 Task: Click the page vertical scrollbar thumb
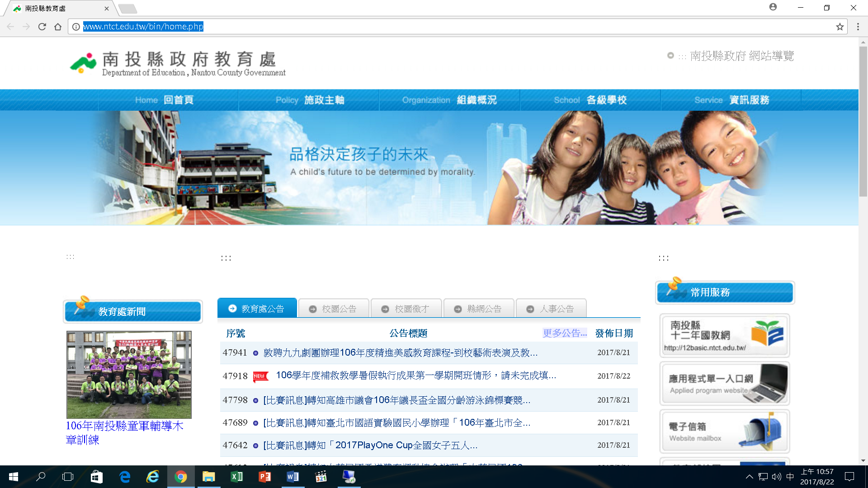coord(863,121)
